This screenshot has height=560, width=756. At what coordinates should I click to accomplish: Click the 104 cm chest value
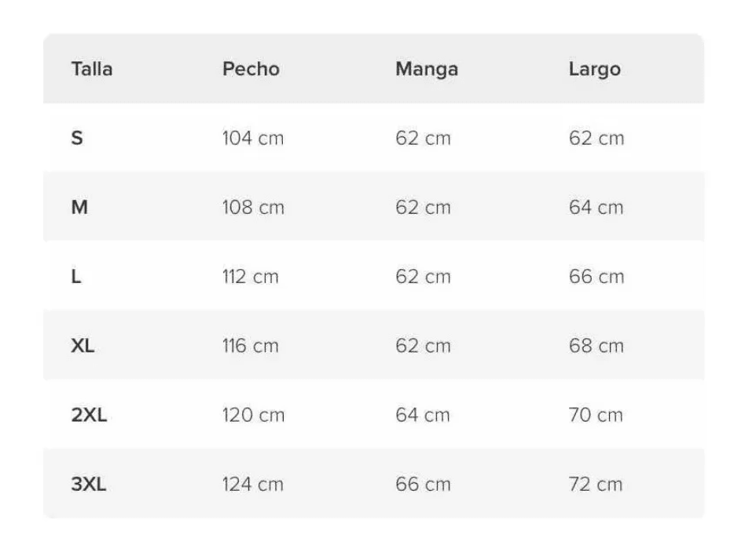pos(252,138)
